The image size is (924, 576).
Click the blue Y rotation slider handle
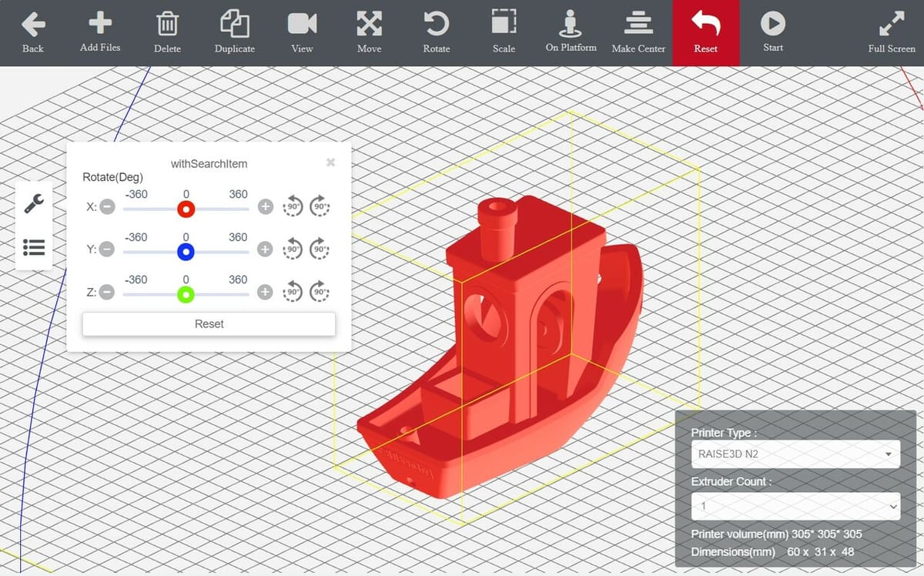tap(186, 251)
